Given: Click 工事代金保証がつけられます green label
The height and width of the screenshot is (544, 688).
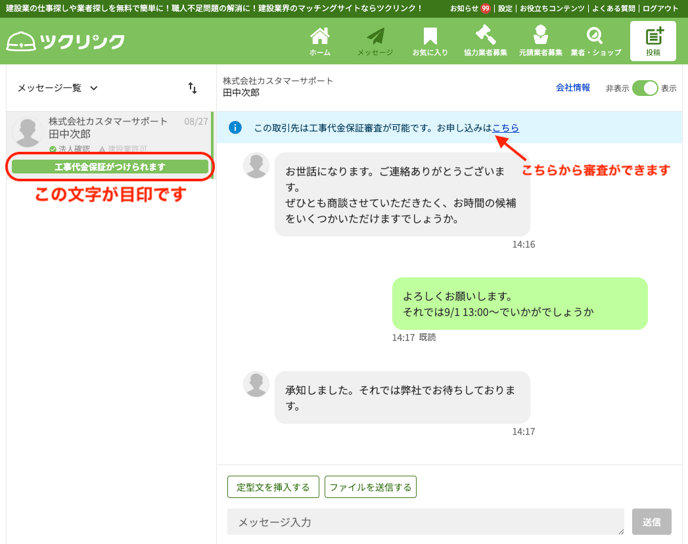Looking at the screenshot, I should 110,167.
